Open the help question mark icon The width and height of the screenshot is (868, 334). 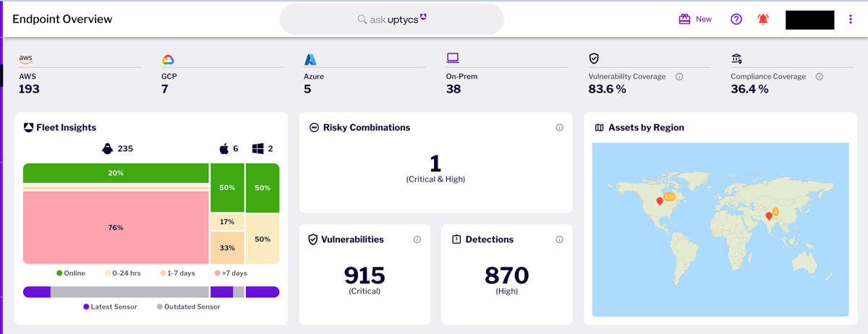tap(736, 20)
